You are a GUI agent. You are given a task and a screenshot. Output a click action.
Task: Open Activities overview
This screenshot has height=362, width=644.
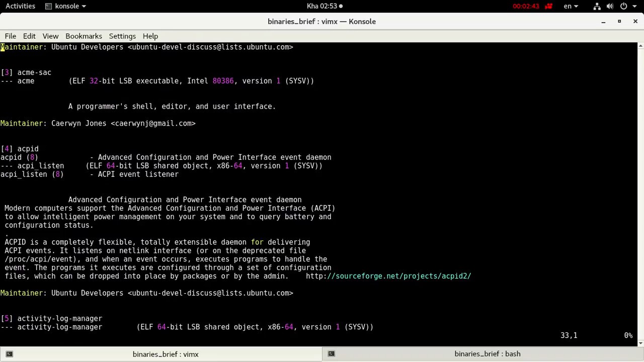pos(20,6)
